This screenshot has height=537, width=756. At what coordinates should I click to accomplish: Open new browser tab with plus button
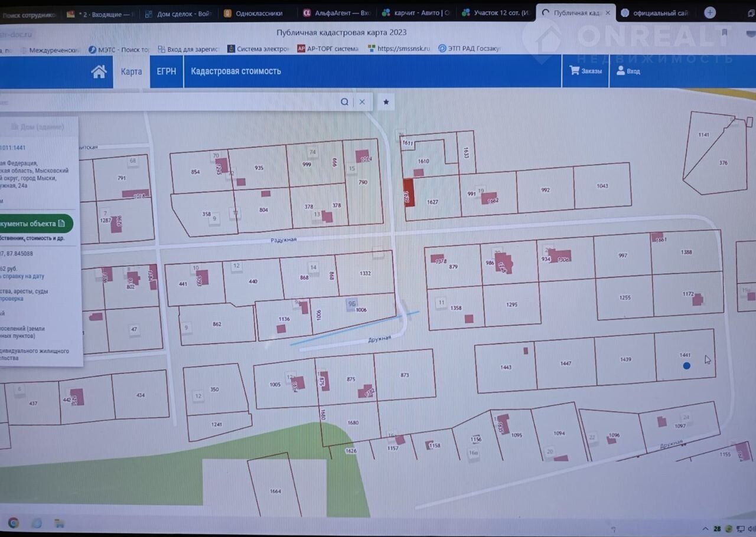tap(710, 12)
